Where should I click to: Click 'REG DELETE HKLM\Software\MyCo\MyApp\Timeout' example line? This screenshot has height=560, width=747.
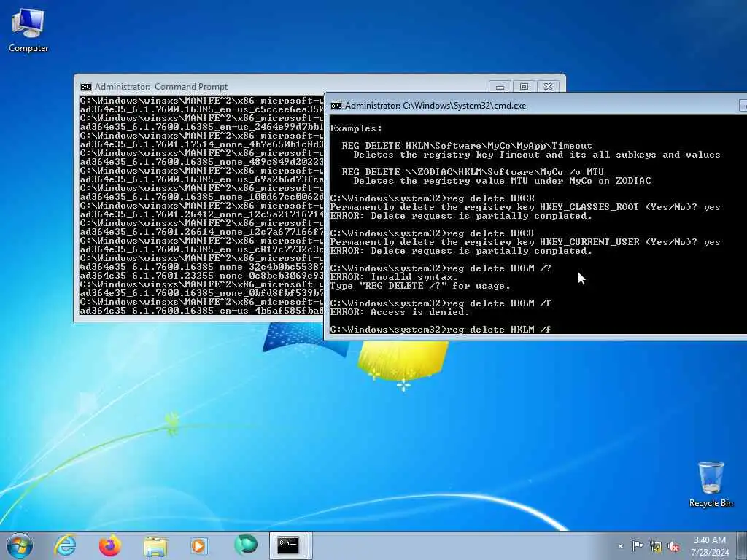click(x=467, y=146)
